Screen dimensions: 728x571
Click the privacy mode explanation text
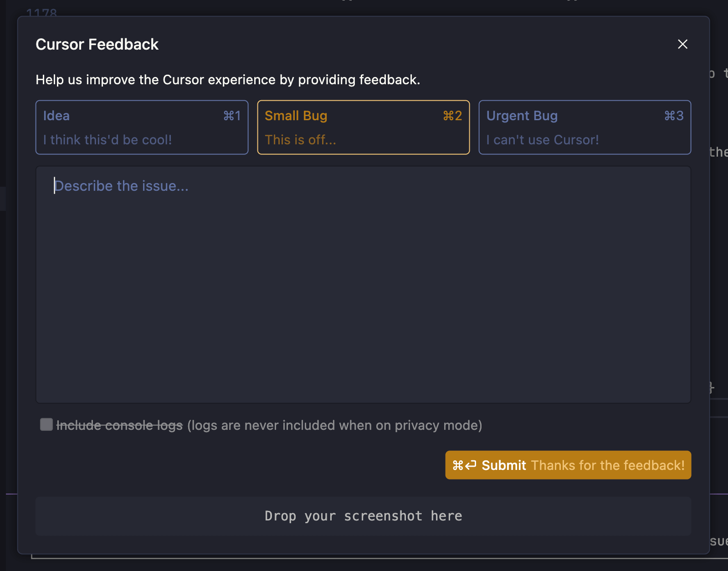pyautogui.click(x=333, y=425)
